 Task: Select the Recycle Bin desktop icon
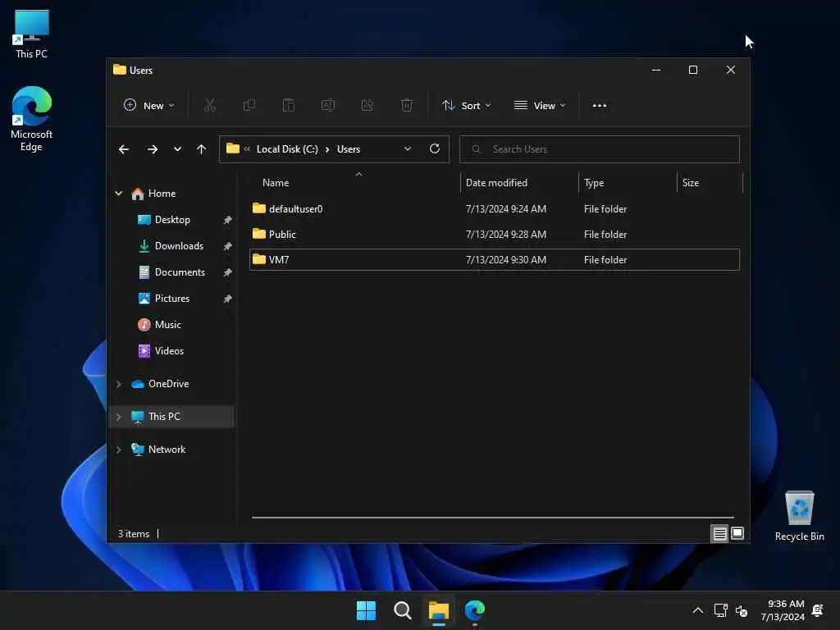(x=799, y=516)
